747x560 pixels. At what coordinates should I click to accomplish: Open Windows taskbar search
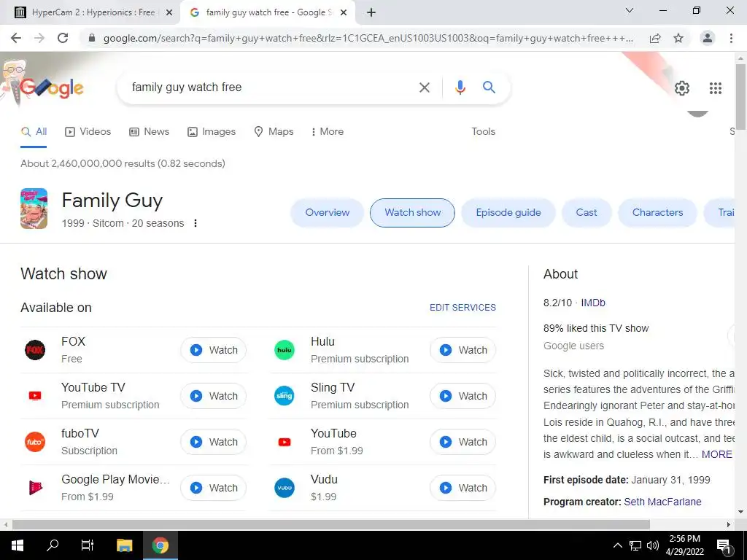[53, 545]
